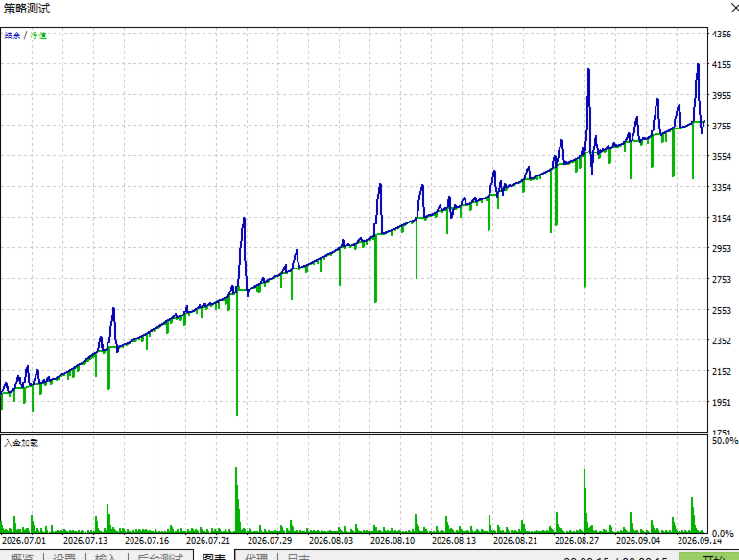The width and height of the screenshot is (739, 560).
Task: Click the tallest deposit load bar near 2026.07.29
Action: [237, 500]
